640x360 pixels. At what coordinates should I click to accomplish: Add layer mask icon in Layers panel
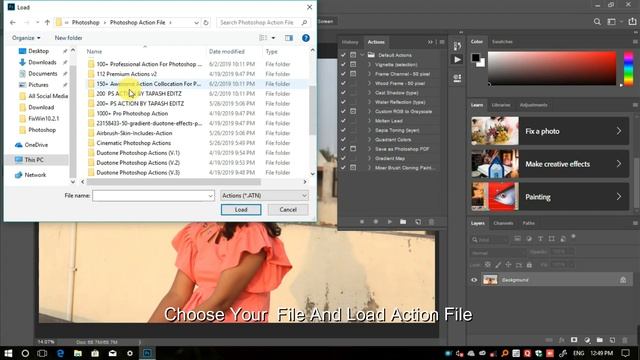point(574,340)
